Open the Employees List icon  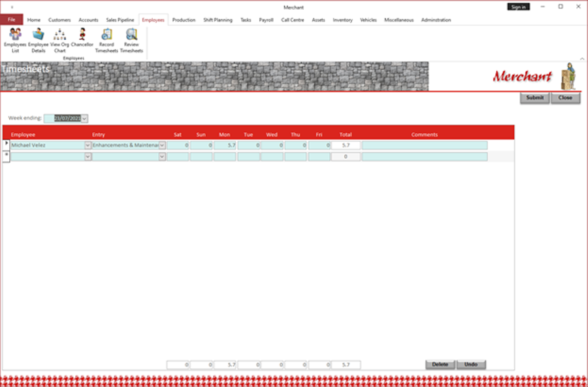tap(16, 41)
